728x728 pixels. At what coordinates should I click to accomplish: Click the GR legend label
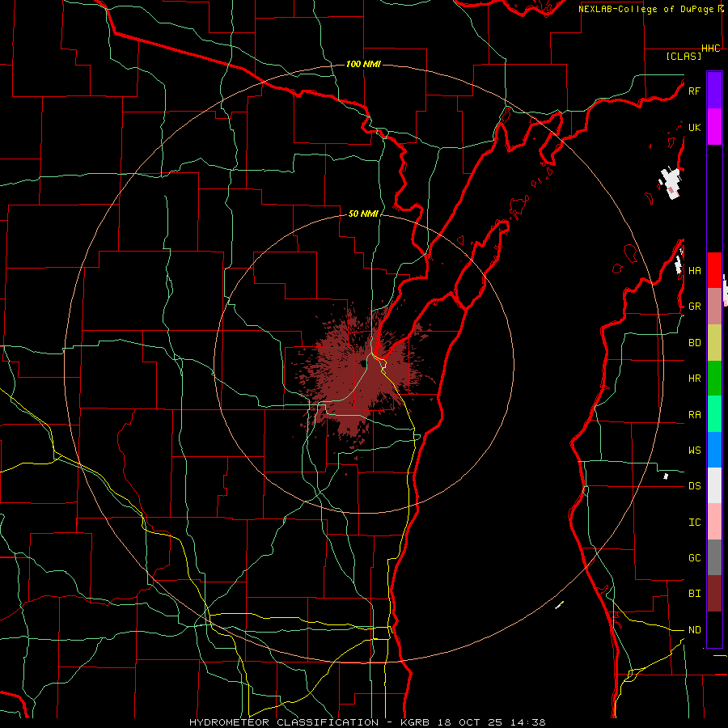[694, 307]
